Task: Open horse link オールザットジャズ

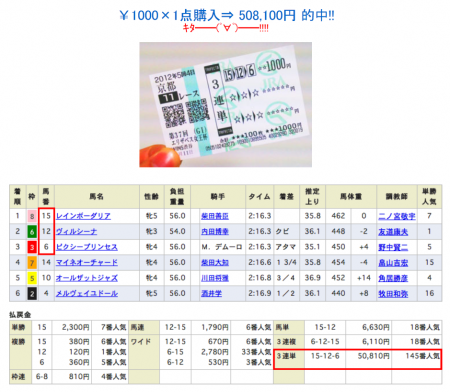Action: [x=87, y=278]
